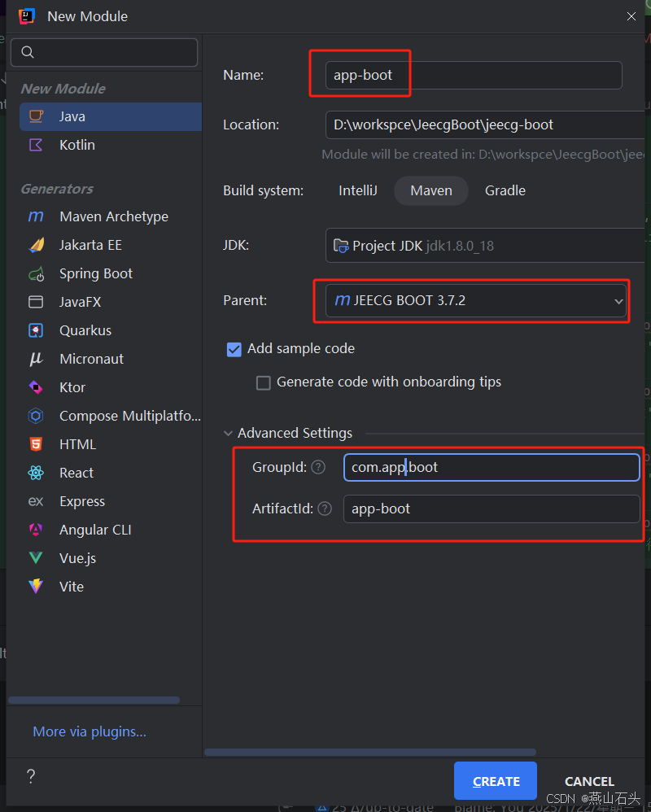Select the Vue.js list label
This screenshot has width=651, height=812.
[x=77, y=558]
